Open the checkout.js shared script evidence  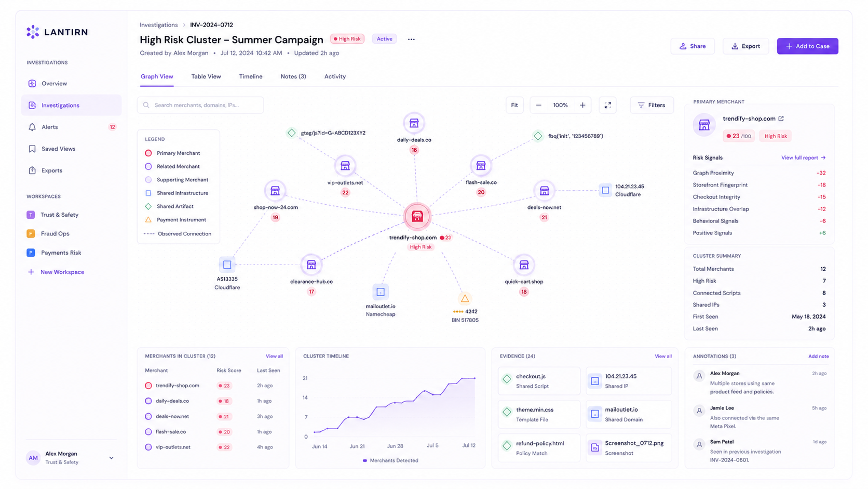coord(539,381)
